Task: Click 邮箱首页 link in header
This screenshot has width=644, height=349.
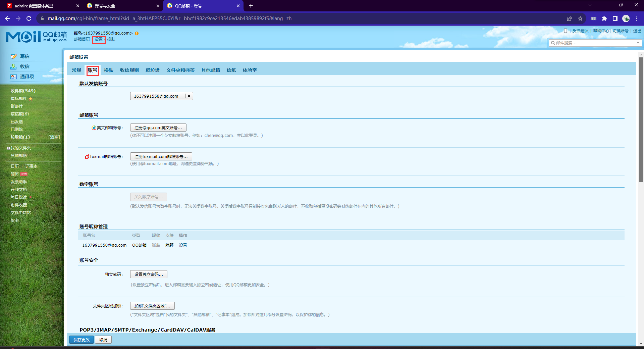Action: pos(82,39)
